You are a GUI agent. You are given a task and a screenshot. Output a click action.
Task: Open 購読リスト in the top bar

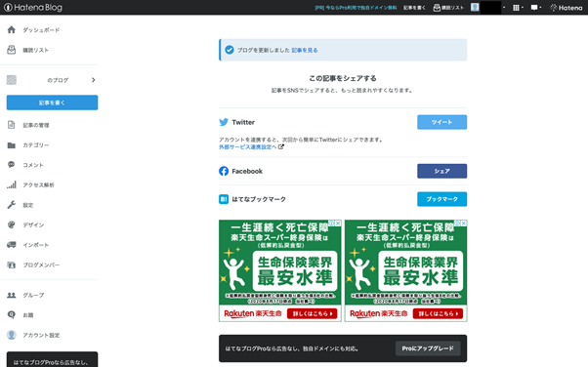(448, 8)
